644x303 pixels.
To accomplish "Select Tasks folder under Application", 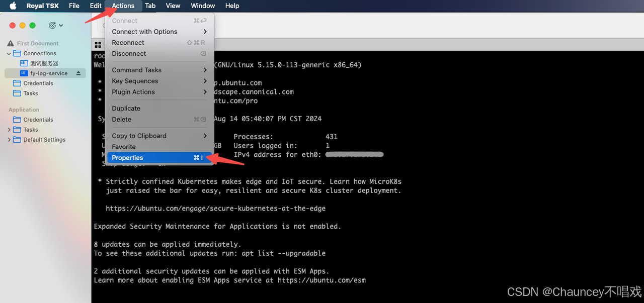I will point(31,130).
